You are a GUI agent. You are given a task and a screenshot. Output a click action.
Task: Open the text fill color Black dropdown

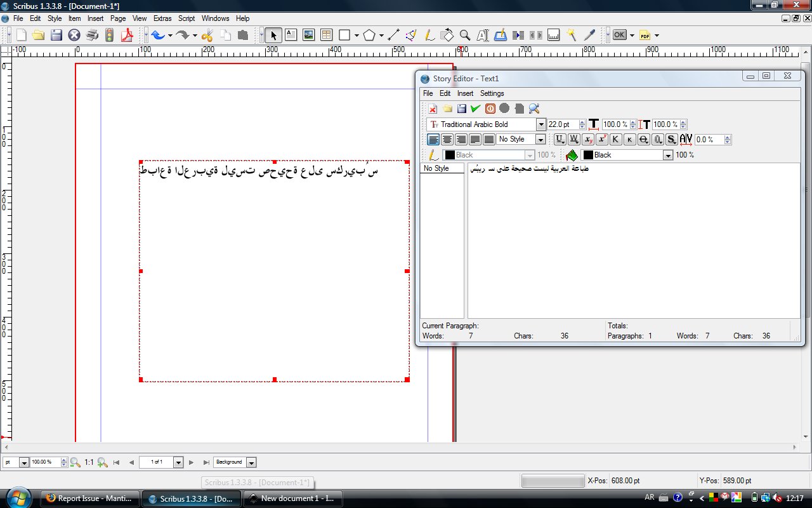667,155
